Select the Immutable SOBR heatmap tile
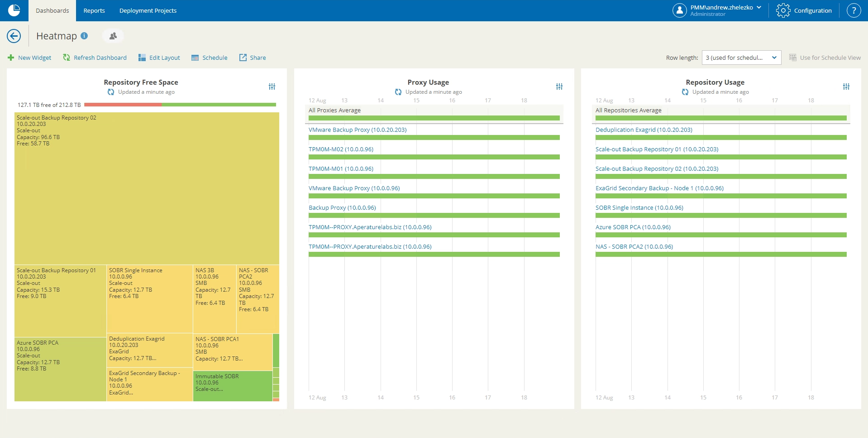868x438 pixels. [232, 386]
